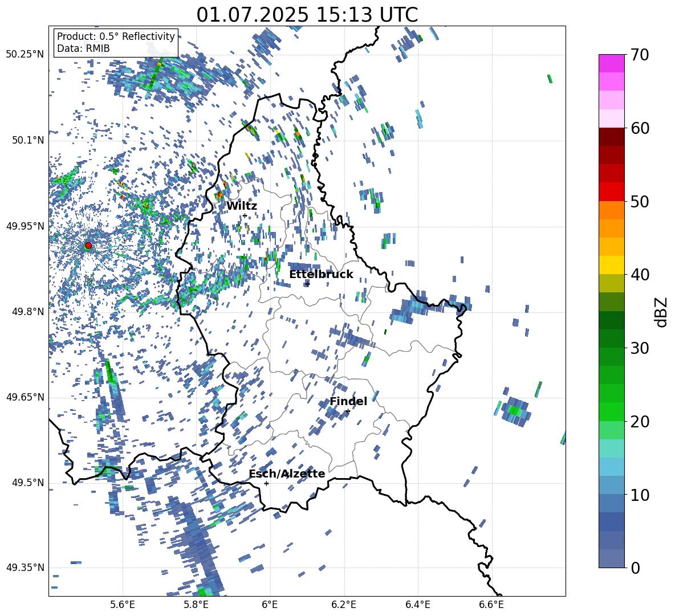The width and height of the screenshot is (675, 616).
Task: Click the 60 tick on colorbar
Action: pyautogui.click(x=640, y=128)
